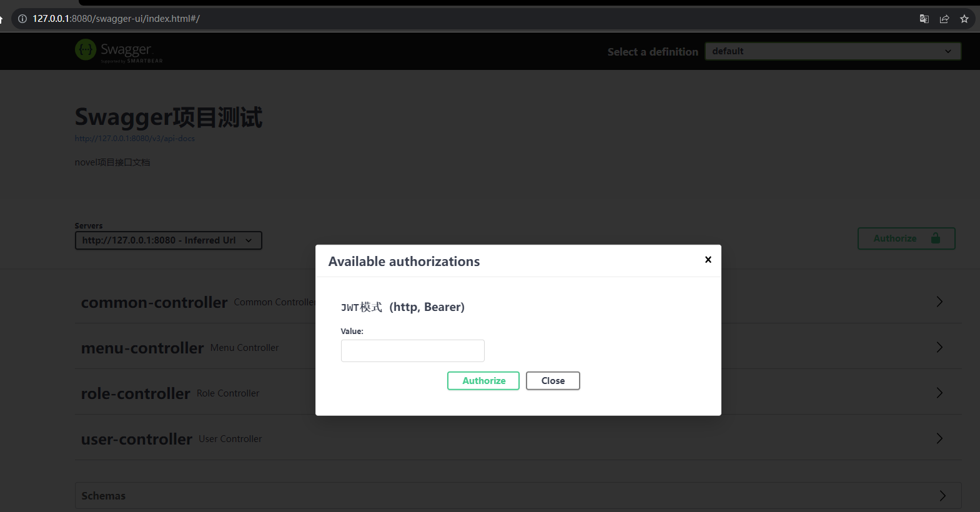Click the JWT Value input field
This screenshot has width=980, height=512.
[412, 351]
